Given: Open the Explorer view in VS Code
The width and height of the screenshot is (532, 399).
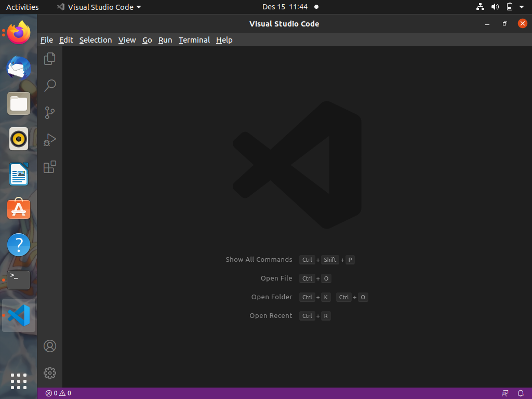Looking at the screenshot, I should [49, 58].
